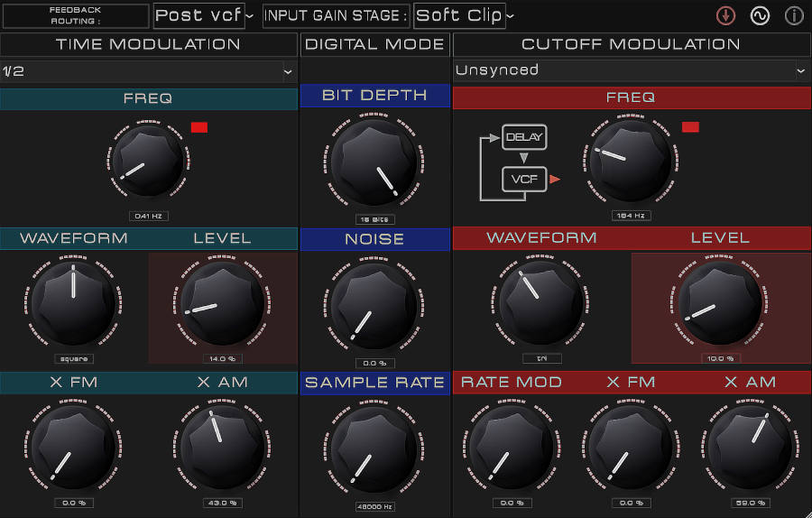Click the 0.41 Hz frequency value field
The image size is (812, 518).
(x=147, y=216)
